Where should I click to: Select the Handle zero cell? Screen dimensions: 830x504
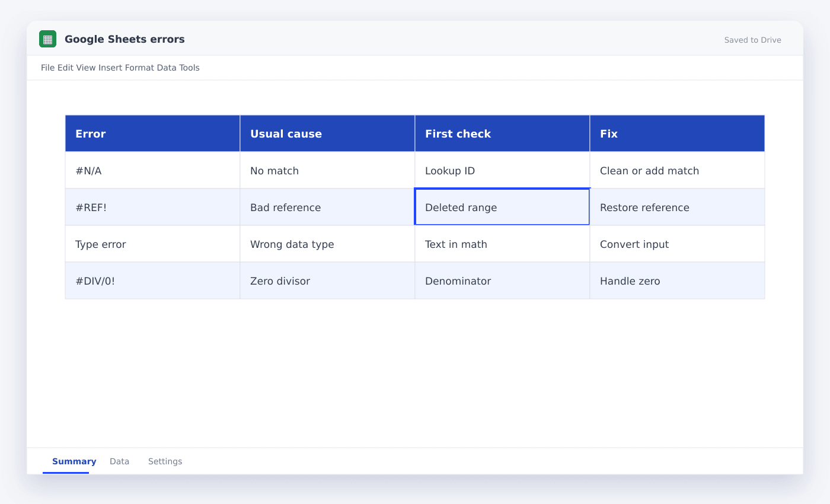[677, 280]
